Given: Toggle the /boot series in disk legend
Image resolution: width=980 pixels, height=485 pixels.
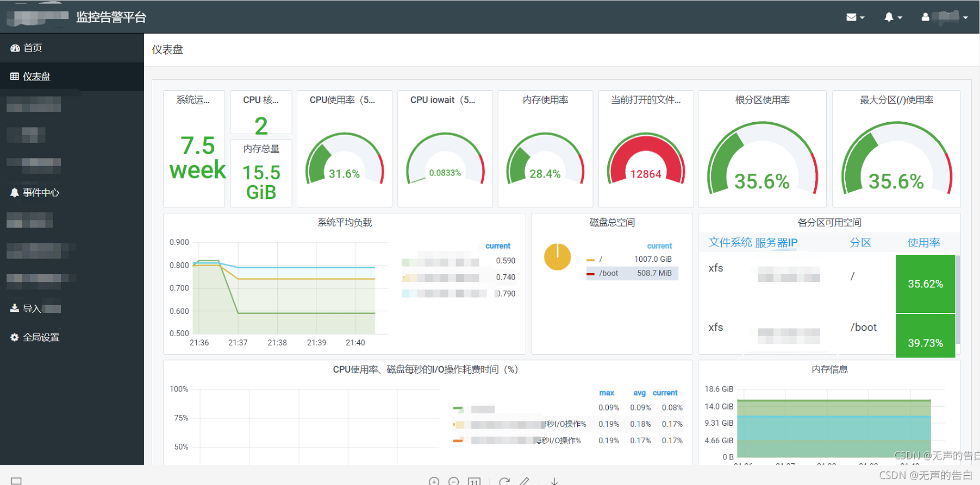Looking at the screenshot, I should 608,273.
